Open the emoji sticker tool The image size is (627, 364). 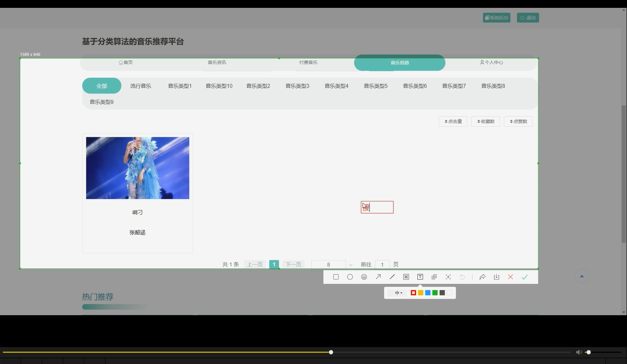364,277
